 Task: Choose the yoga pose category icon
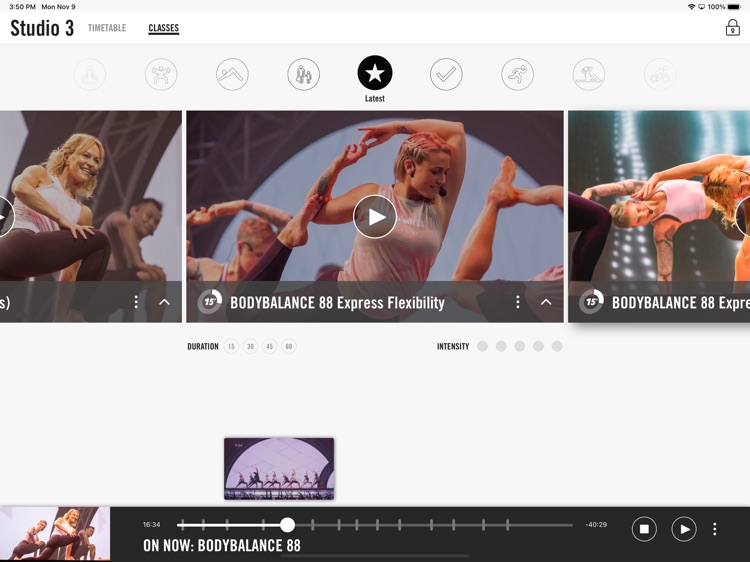coord(232,74)
